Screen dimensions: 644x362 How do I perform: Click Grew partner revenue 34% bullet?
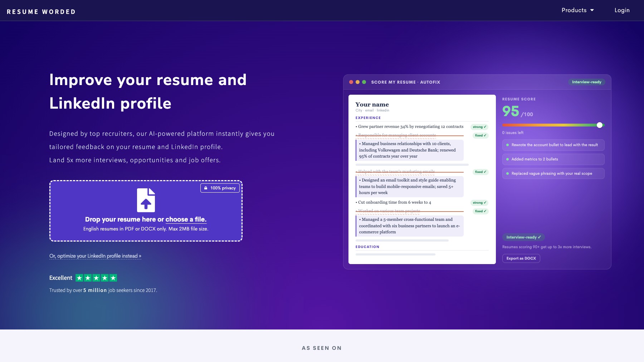(x=409, y=127)
